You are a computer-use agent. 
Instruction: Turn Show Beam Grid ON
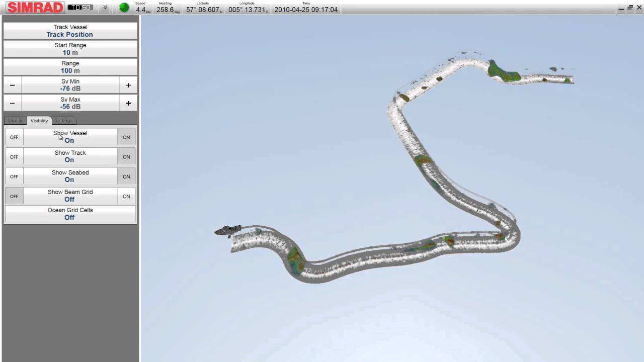tap(126, 196)
